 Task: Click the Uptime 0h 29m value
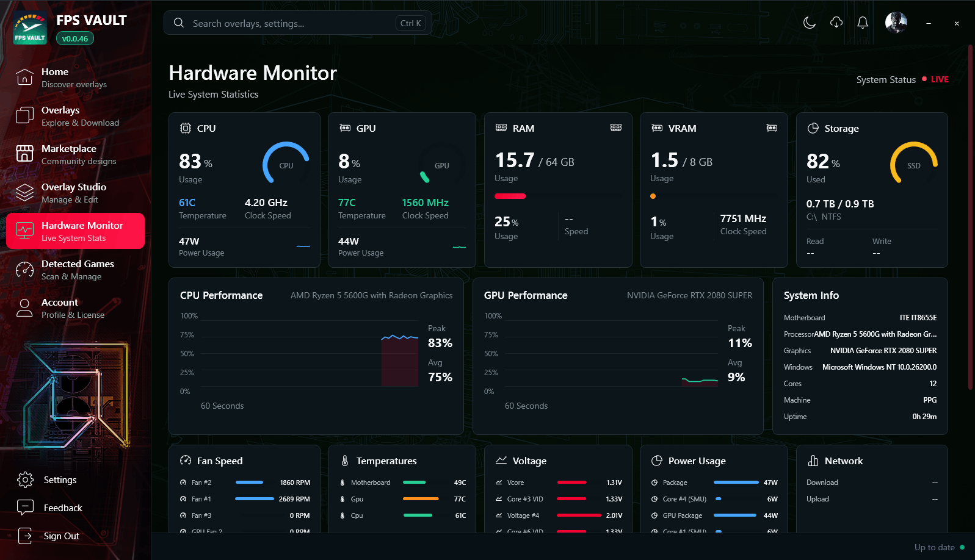point(924,417)
